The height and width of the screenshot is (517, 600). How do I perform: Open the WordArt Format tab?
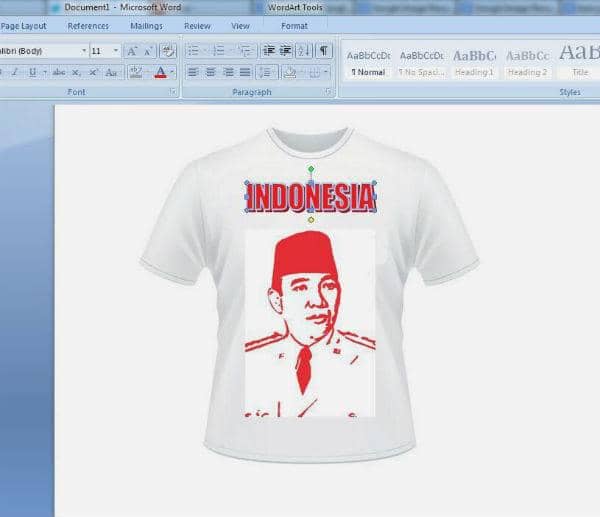click(294, 26)
